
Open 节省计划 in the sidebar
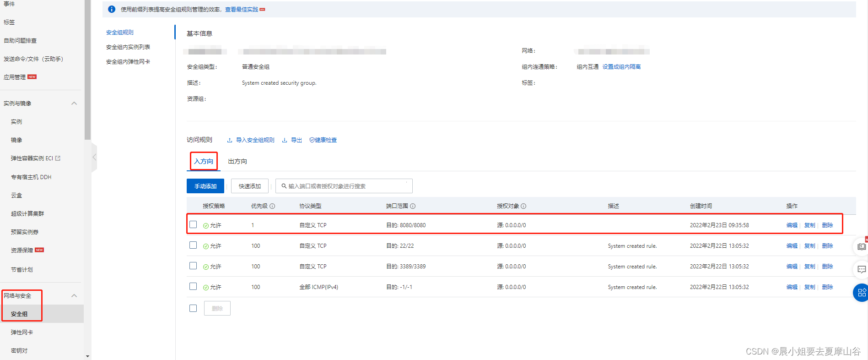[x=22, y=270]
